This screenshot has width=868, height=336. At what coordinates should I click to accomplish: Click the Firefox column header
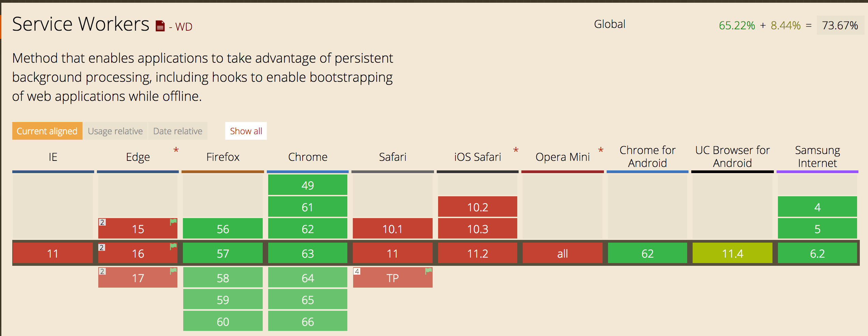[x=223, y=157]
